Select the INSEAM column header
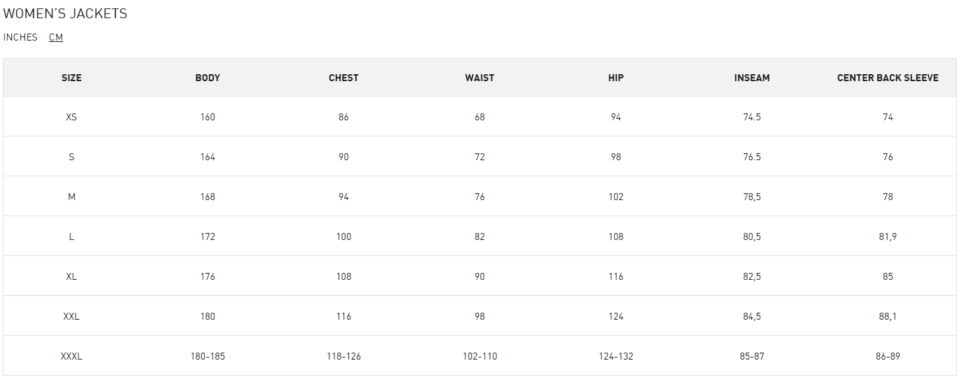The width and height of the screenshot is (980, 382). [752, 78]
